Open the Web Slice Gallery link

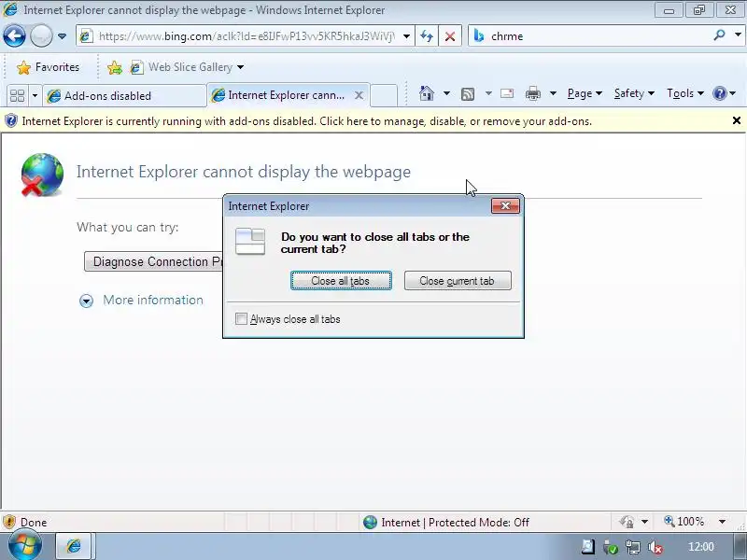tap(190, 67)
